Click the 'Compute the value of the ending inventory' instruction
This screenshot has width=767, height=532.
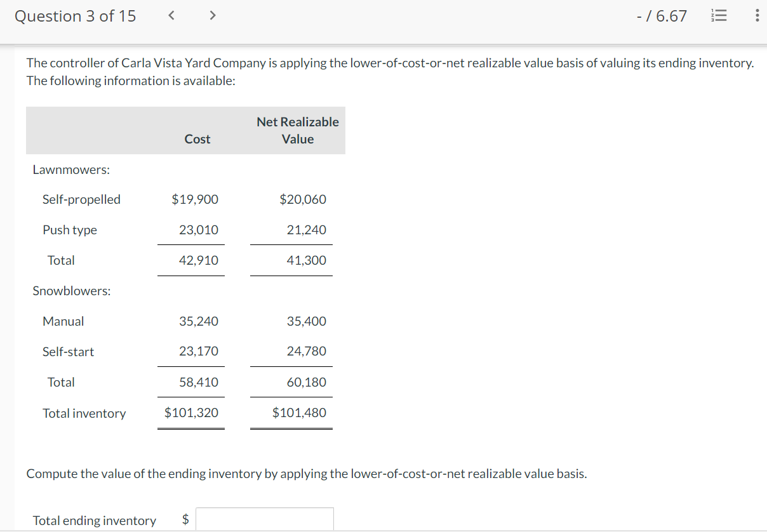[x=307, y=474]
